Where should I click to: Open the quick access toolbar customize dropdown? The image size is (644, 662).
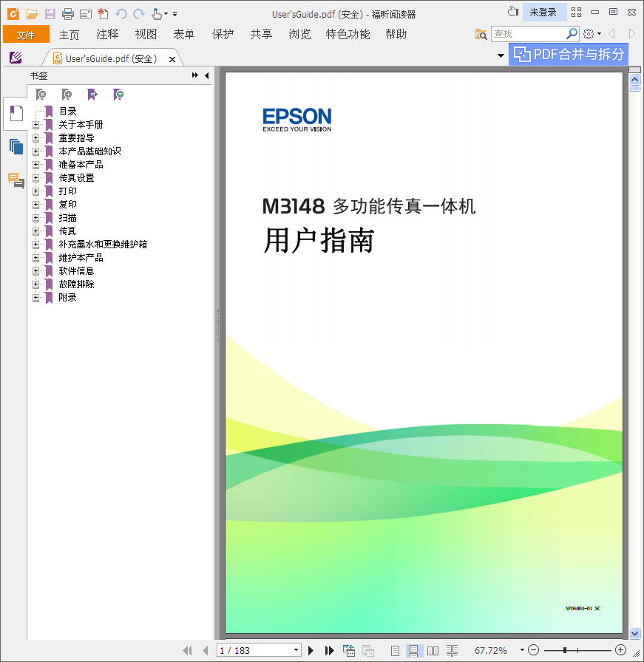pos(174,14)
